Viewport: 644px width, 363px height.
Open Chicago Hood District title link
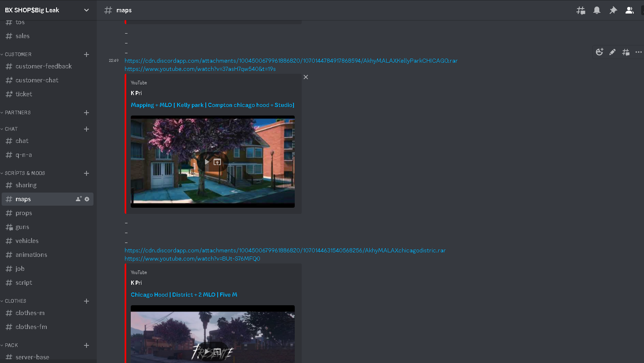pos(184,295)
